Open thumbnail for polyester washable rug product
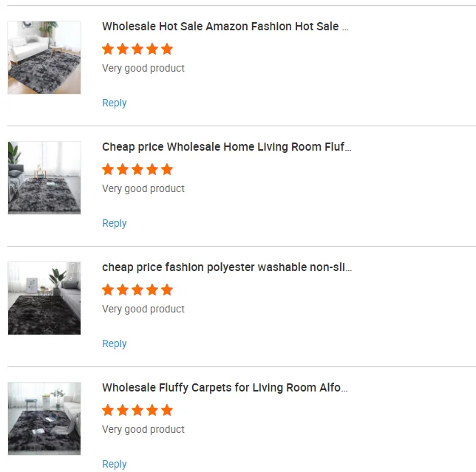 pos(44,298)
